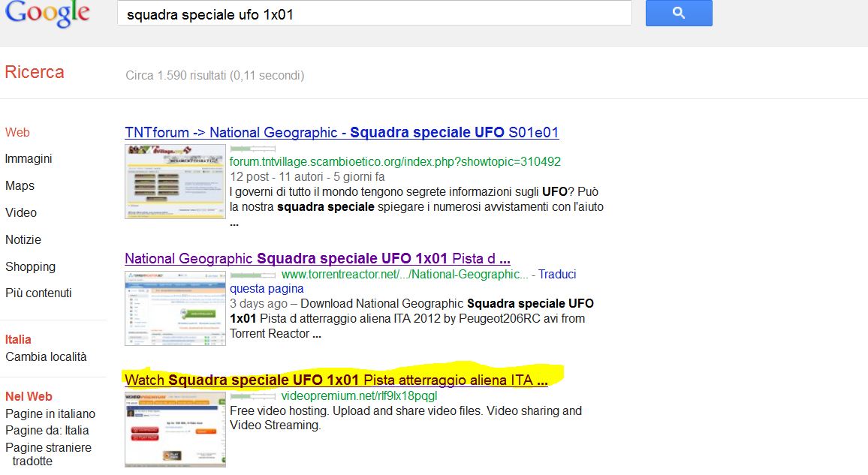Viewport: 868px width, 475px height.
Task: Click the Nel Web heading
Action: [x=29, y=396]
